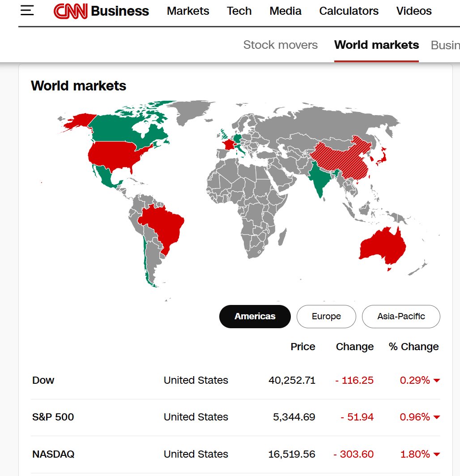Open the S&P 500 index row
460x476 pixels.
click(235, 417)
